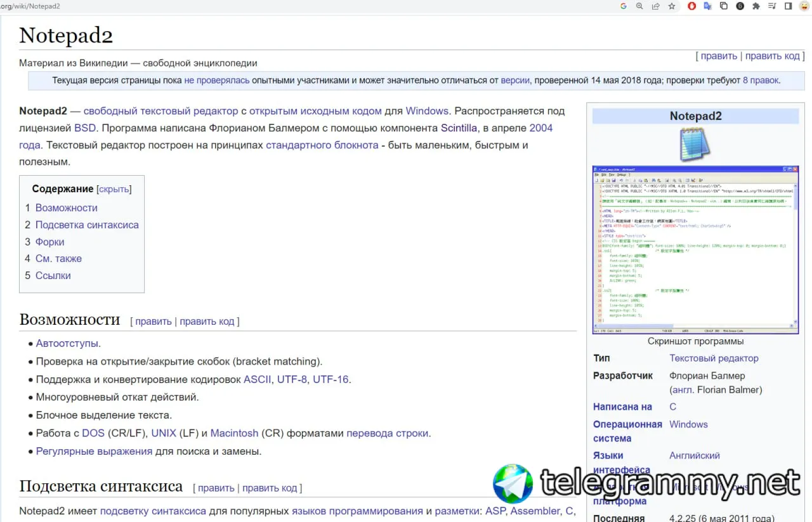Open the 'англ.' link before Florian Balmer
Screen dimensions: 812x522
pos(682,390)
